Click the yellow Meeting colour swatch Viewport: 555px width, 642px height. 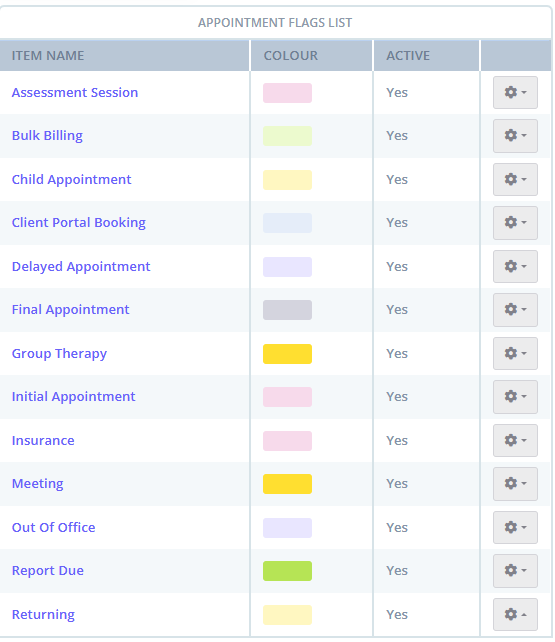[x=287, y=484]
